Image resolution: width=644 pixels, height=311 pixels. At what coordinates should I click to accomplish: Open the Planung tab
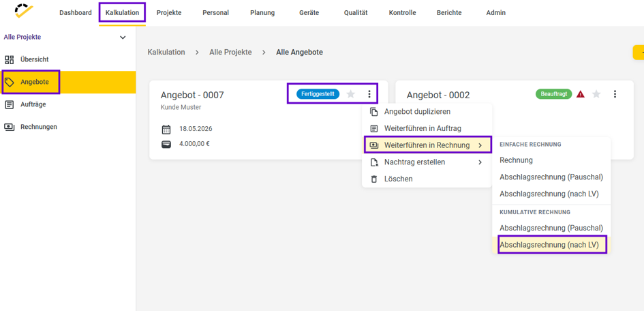coord(262,13)
